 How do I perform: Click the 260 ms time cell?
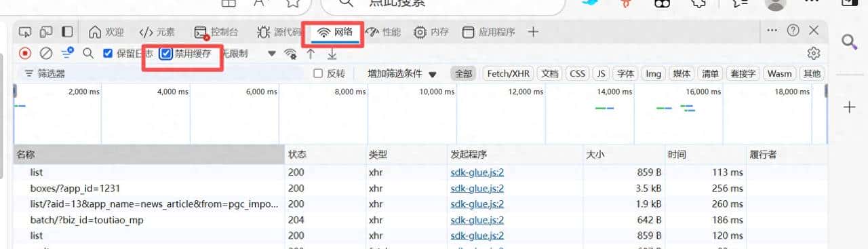[728, 204]
